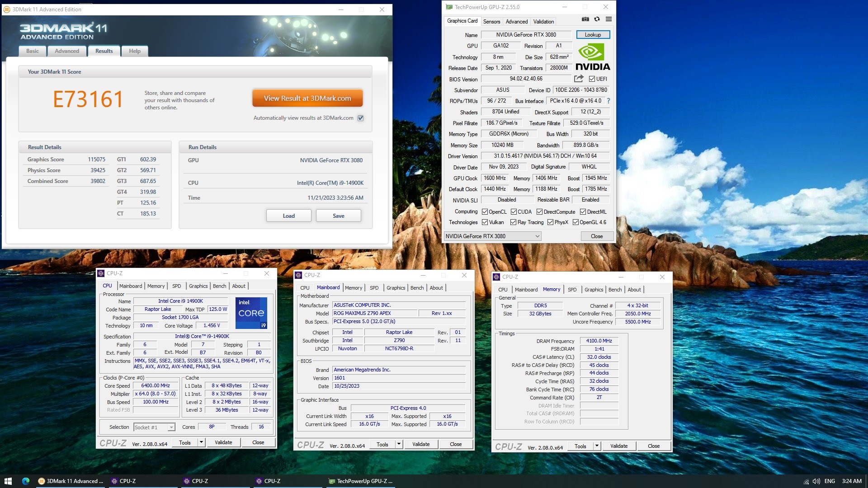868x488 pixels.
Task: Click the NVIDIA logo in GPU-Z
Action: tap(593, 57)
